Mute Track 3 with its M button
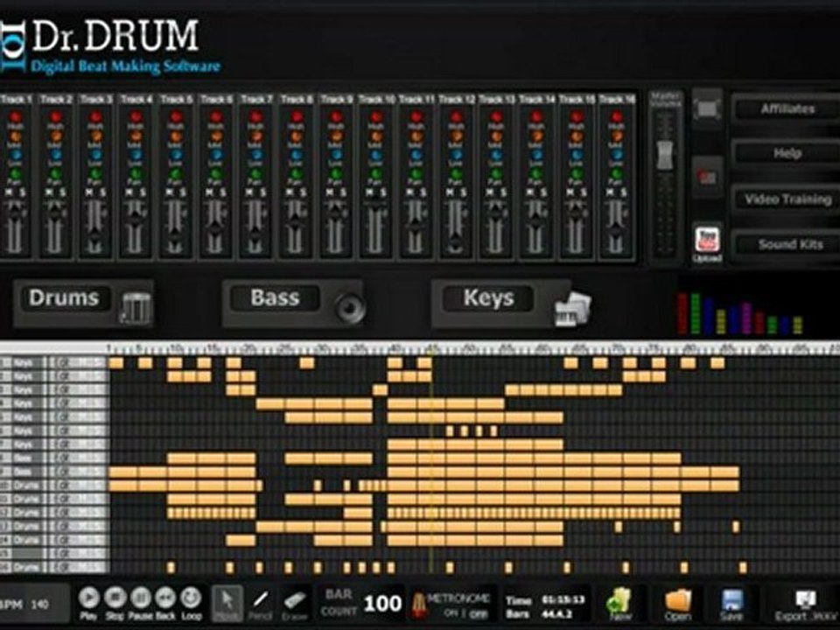Viewport: 840px width, 630px height. pos(89,192)
